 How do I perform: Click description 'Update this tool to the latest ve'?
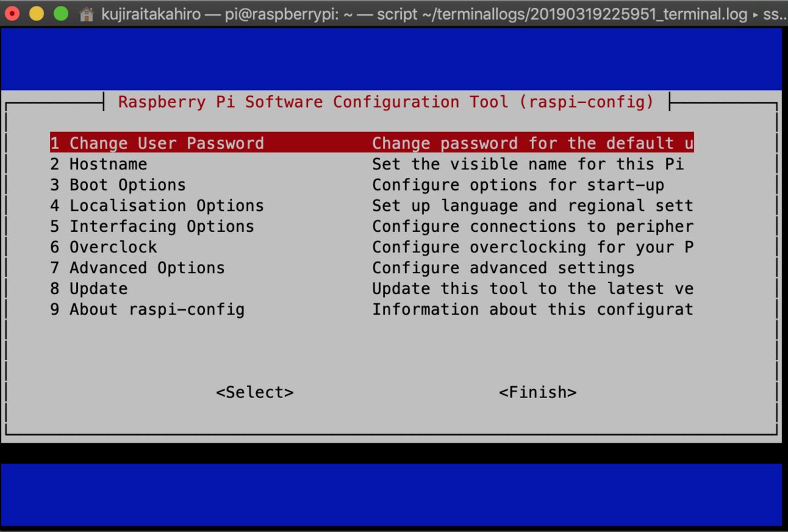pos(533,288)
